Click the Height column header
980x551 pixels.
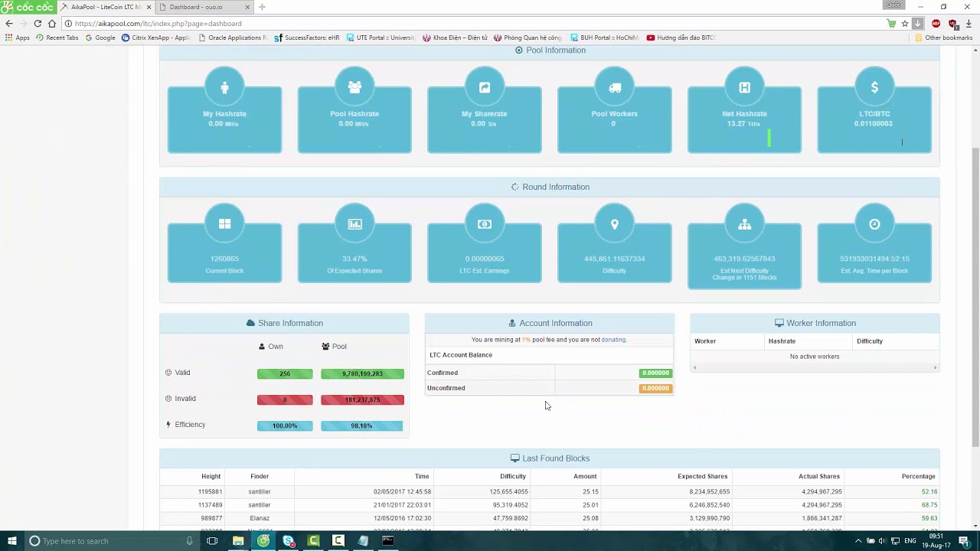click(x=211, y=476)
